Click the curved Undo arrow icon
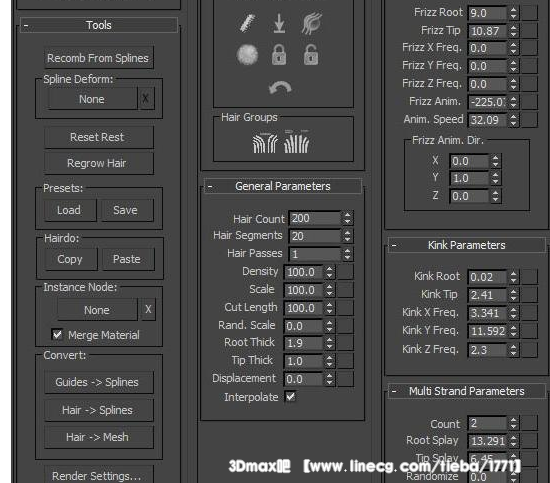The width and height of the screenshot is (550, 483). (x=280, y=88)
